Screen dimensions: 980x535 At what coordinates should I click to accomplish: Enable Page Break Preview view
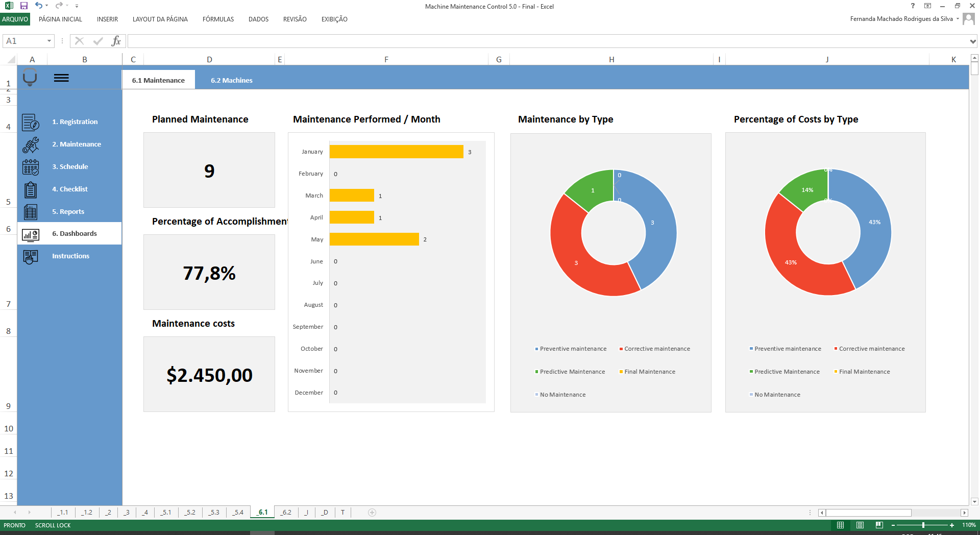pyautogui.click(x=879, y=525)
